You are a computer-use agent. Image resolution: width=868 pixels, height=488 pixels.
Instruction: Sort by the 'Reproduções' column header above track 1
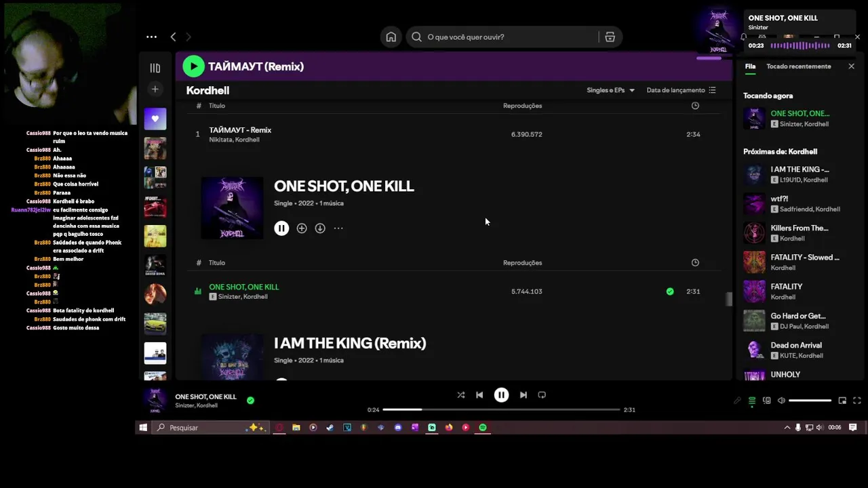pyautogui.click(x=522, y=106)
